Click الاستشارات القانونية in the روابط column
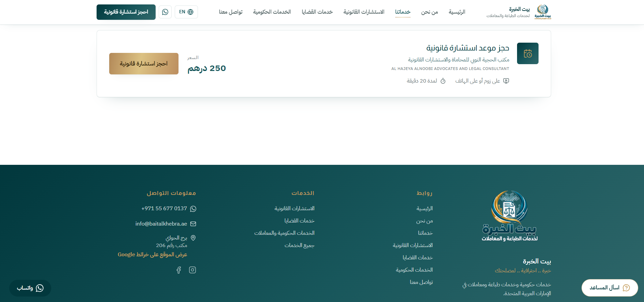This screenshot has width=644, height=302. click(413, 245)
